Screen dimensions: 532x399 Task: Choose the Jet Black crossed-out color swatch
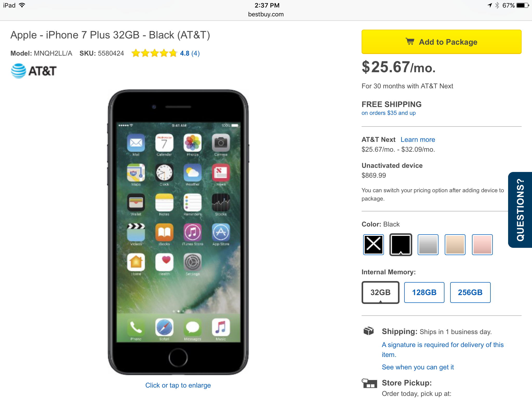click(374, 244)
